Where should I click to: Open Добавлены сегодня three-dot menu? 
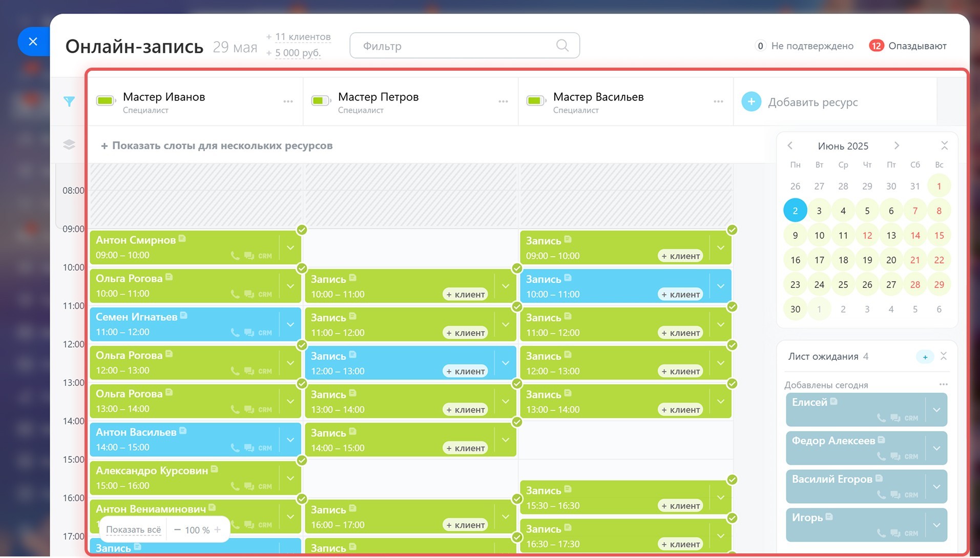943,384
